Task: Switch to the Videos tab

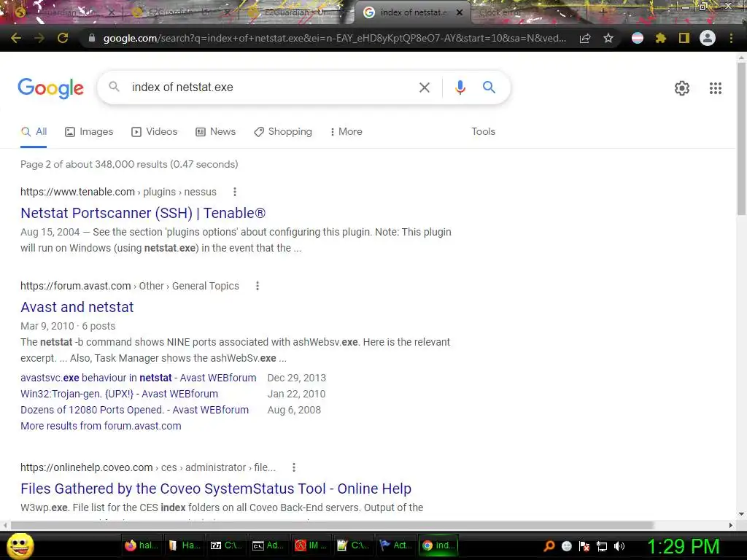Action: tap(155, 132)
